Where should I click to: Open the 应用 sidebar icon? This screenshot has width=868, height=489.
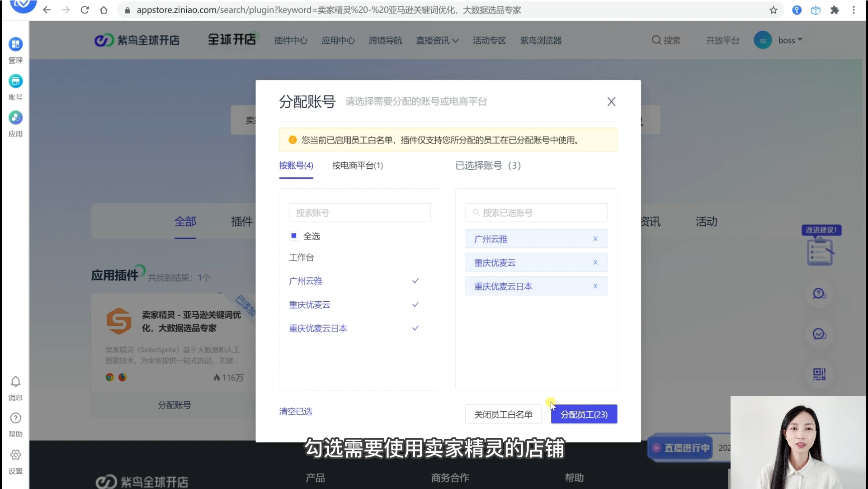click(15, 118)
